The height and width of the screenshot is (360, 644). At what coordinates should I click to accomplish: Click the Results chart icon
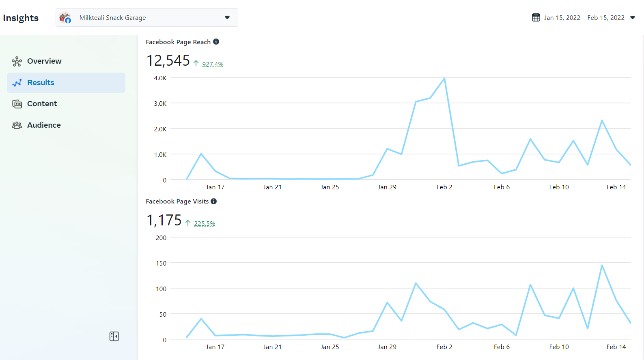click(x=17, y=83)
